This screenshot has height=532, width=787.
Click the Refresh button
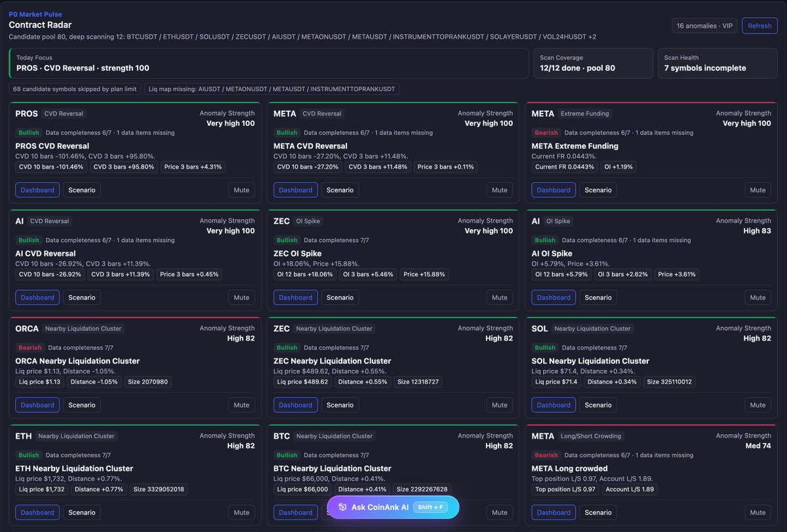759,26
